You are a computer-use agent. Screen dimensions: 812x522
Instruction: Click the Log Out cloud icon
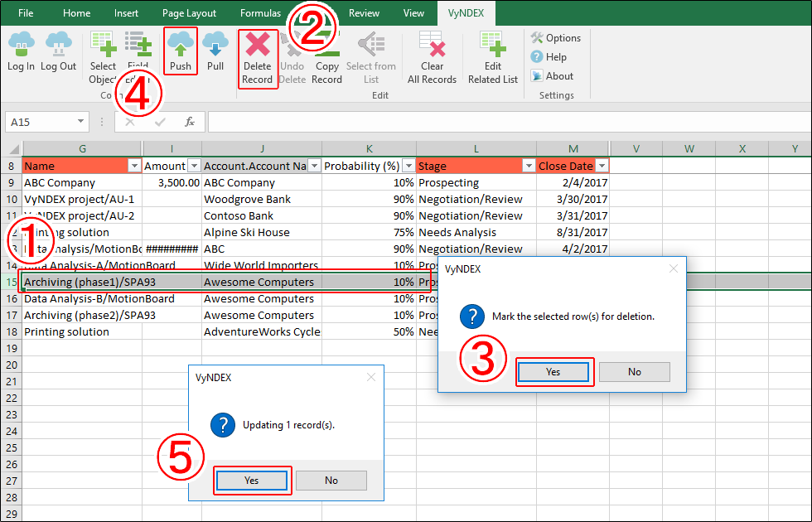59,44
